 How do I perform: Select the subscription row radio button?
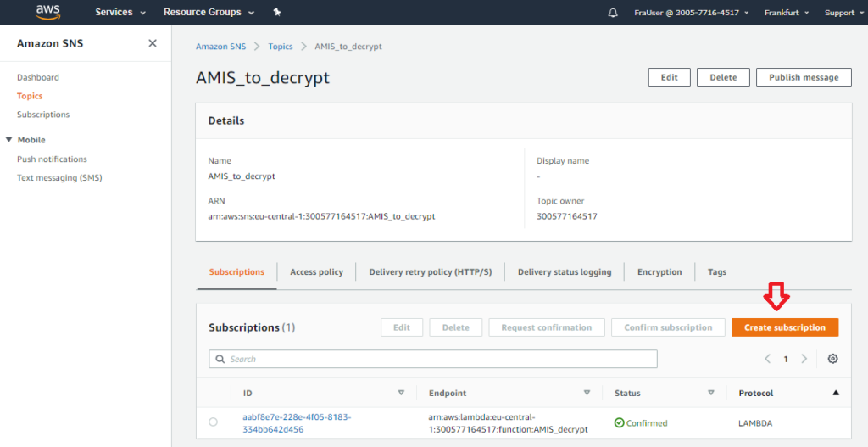click(x=213, y=422)
